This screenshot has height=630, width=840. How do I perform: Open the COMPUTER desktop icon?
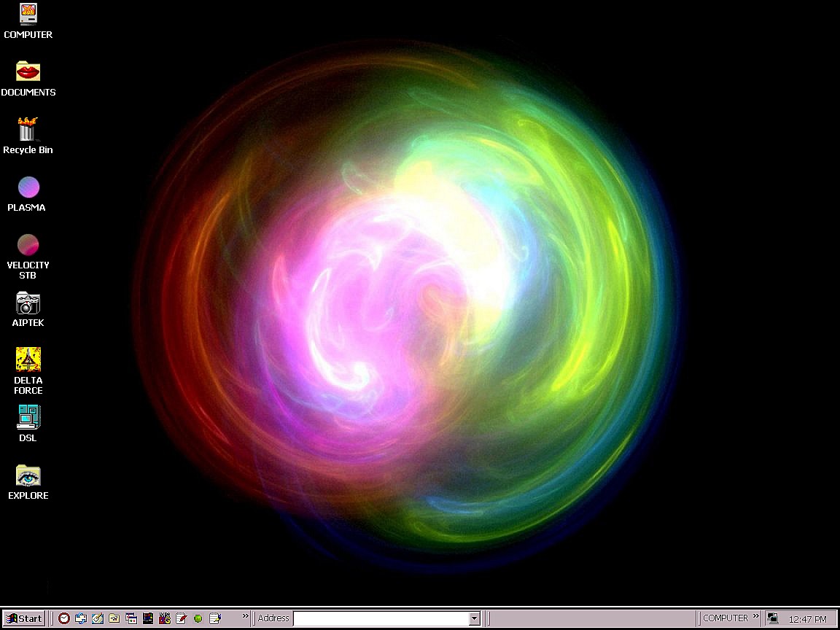pos(28,15)
